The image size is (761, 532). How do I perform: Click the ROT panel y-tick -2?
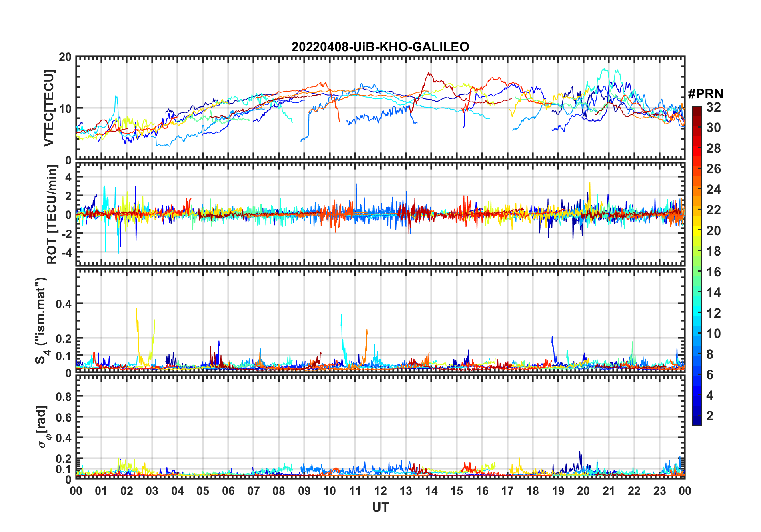66,234
